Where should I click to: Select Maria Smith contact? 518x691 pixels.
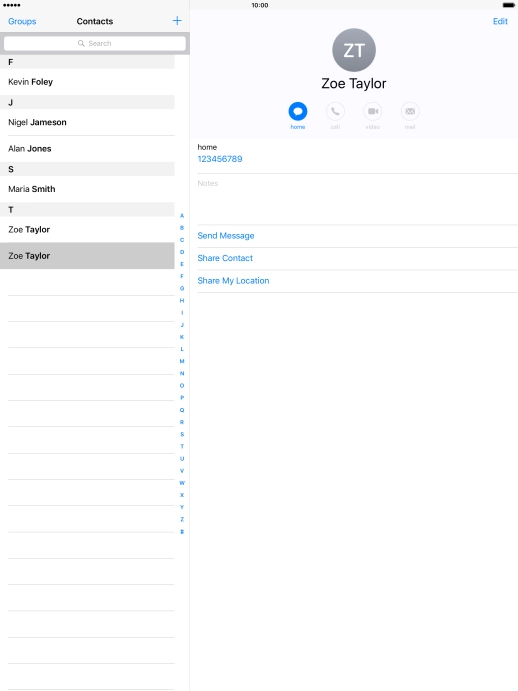click(87, 189)
